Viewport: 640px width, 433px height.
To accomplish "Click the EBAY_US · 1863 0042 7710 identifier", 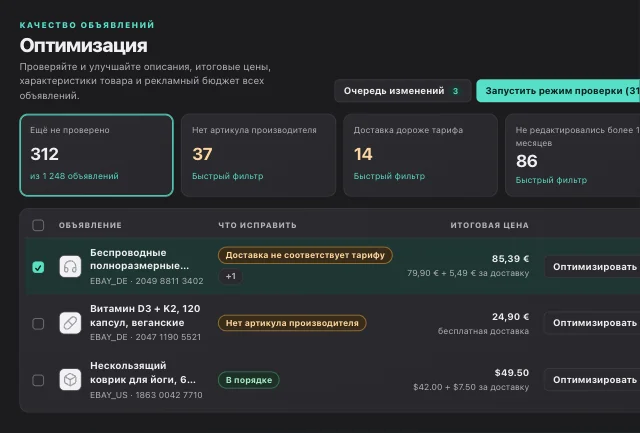I will (146, 395).
